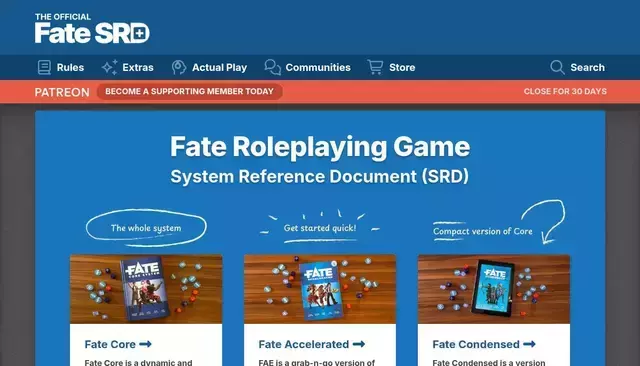Click the System Reference Document (SRD) subtitle
The width and height of the screenshot is (640, 366).
(x=320, y=177)
